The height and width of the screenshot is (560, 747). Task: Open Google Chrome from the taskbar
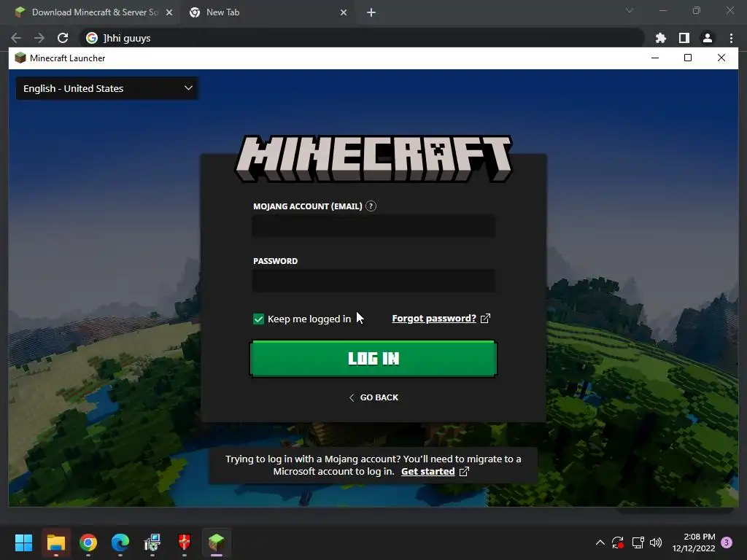pyautogui.click(x=88, y=542)
